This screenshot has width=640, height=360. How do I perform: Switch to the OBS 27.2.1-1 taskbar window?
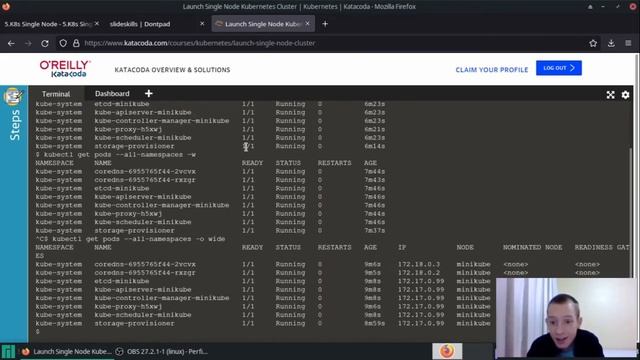point(162,351)
